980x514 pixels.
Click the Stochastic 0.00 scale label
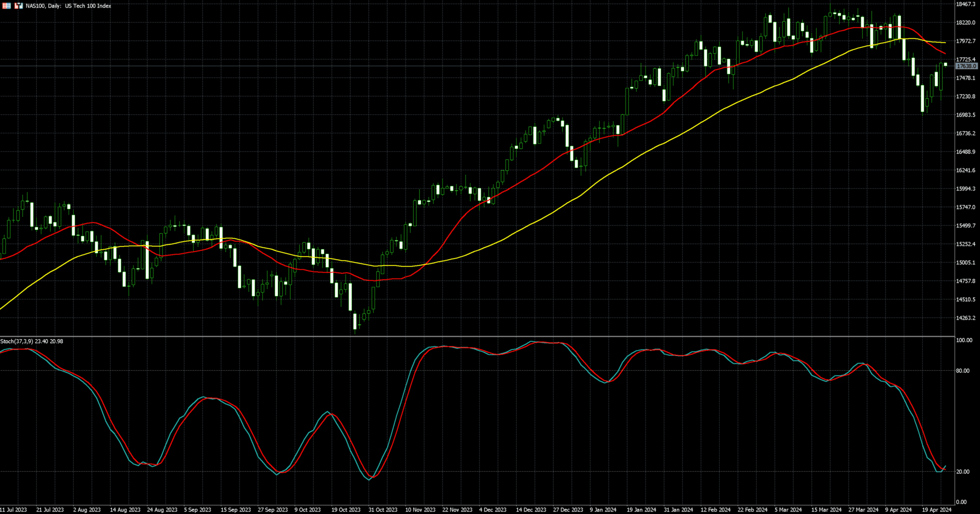(961, 502)
